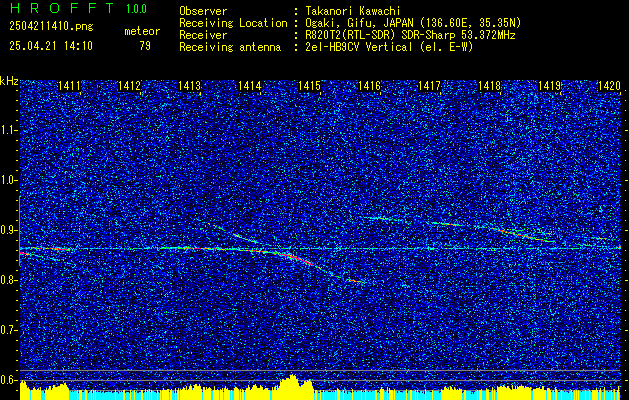This screenshot has height=400, width=629.
Task: Click the Receiving antenna label
Action: point(230,47)
